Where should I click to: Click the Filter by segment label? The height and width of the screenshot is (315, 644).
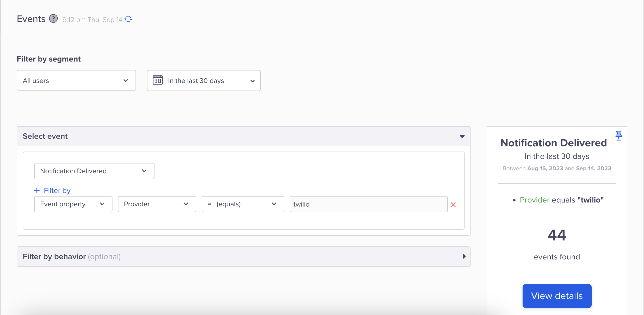(x=49, y=59)
